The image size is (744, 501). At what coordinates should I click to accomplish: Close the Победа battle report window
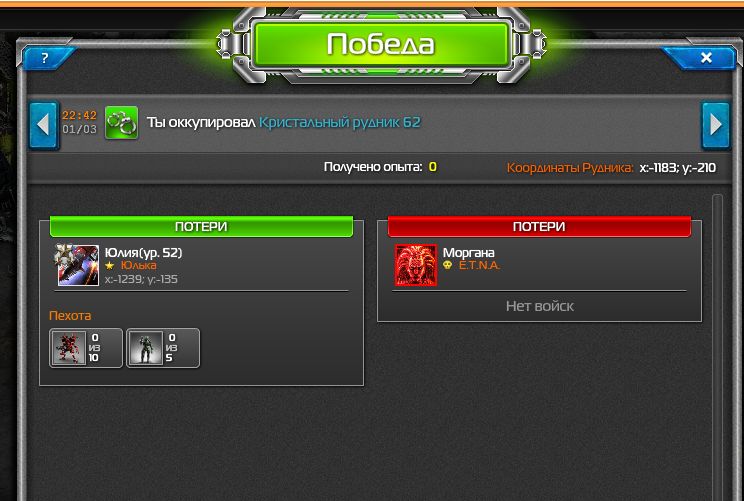pyautogui.click(x=706, y=58)
